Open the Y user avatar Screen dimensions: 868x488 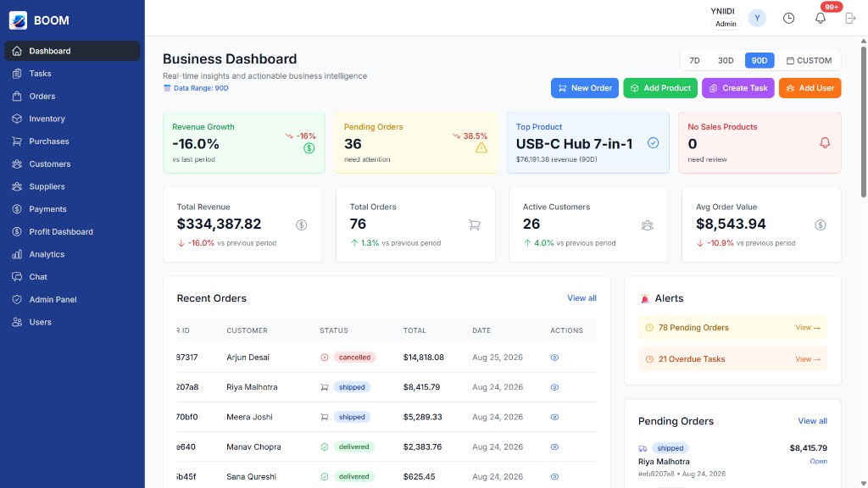[x=757, y=19]
